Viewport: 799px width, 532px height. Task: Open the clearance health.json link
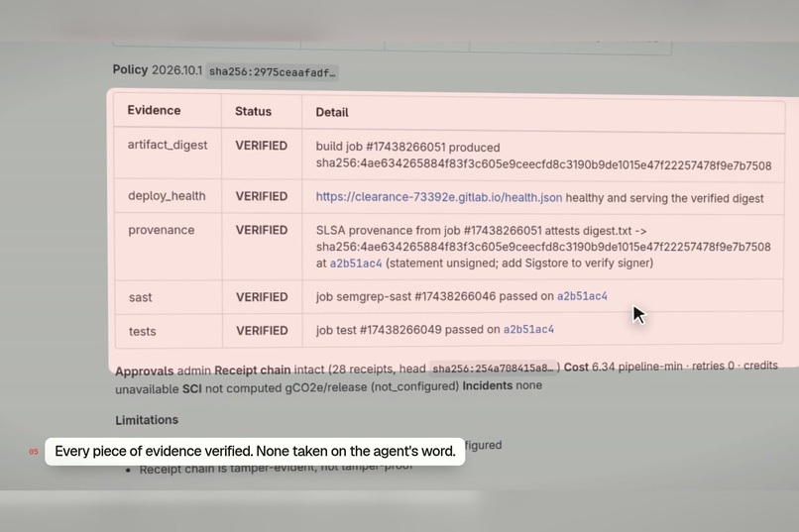coord(439,197)
